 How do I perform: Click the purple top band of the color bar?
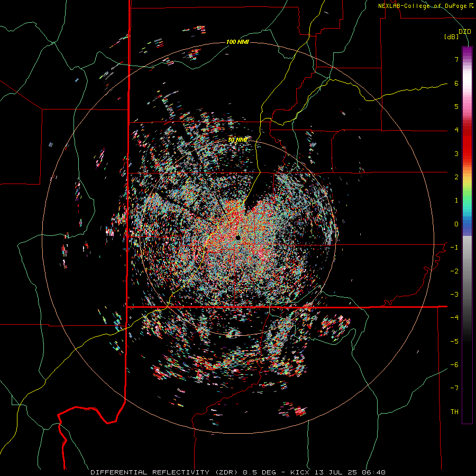(467, 52)
